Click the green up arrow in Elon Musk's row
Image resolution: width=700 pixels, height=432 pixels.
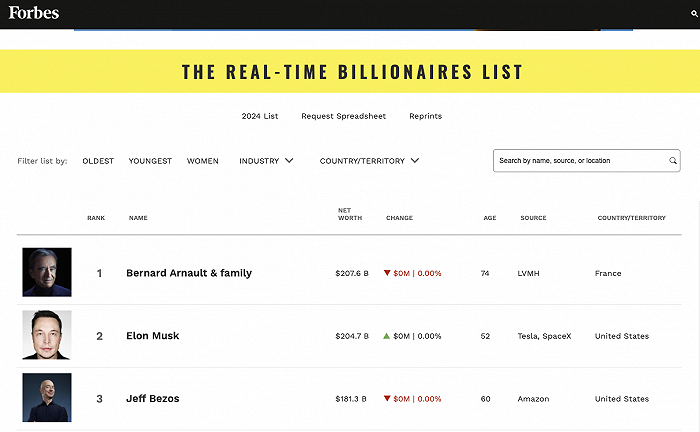pyautogui.click(x=387, y=336)
